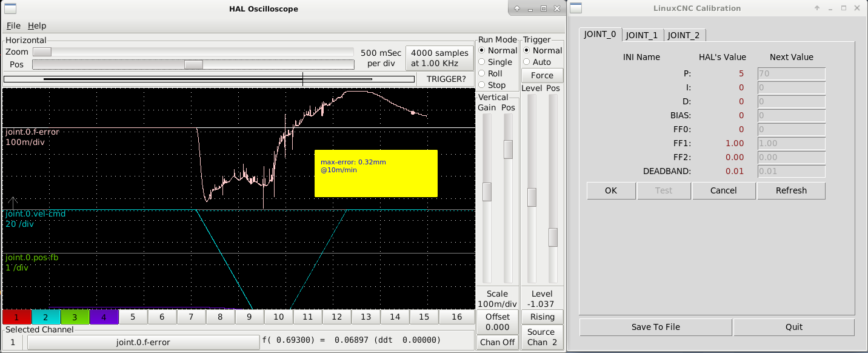Click the Refresh button
Viewport: 868px width, 353px height.
pos(791,190)
